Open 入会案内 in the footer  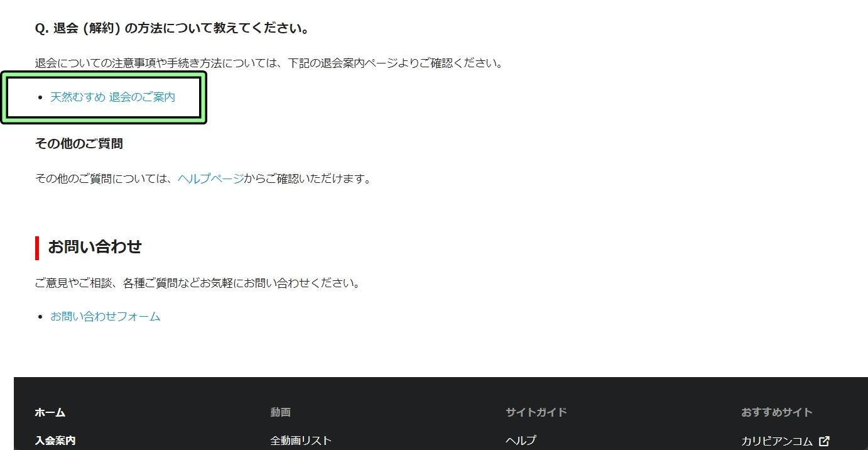tap(55, 441)
